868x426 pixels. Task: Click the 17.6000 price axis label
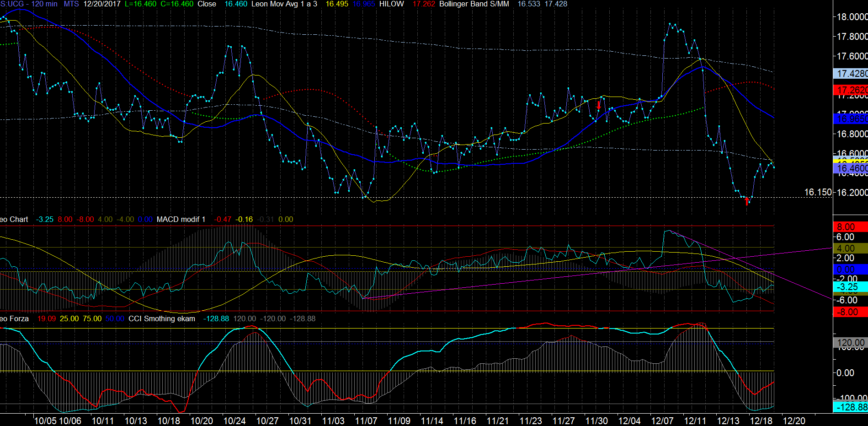click(852, 56)
